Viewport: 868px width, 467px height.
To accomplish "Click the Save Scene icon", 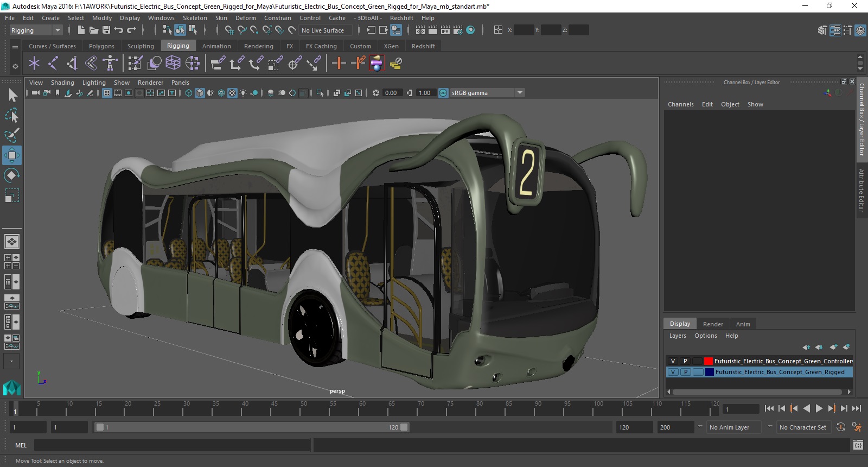I will (106, 30).
